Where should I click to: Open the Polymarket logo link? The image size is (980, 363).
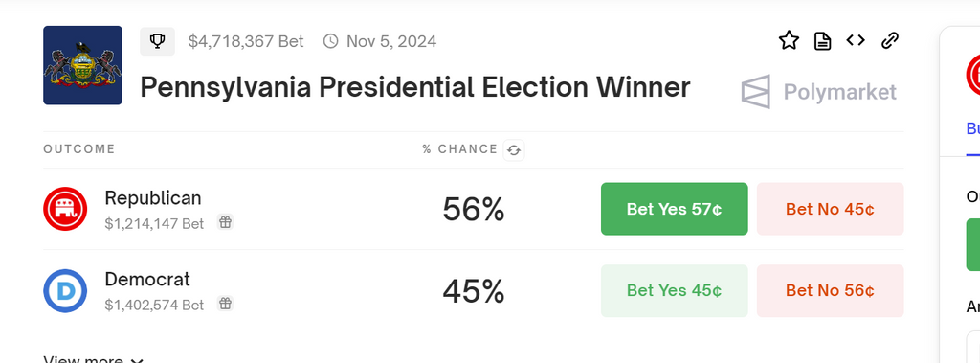click(x=819, y=92)
